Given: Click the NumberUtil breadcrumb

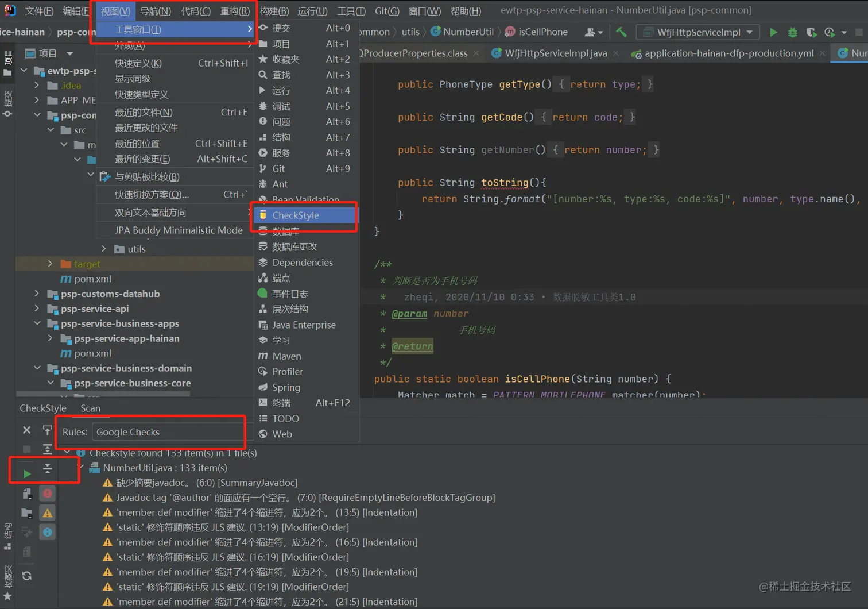Looking at the screenshot, I should coord(468,32).
